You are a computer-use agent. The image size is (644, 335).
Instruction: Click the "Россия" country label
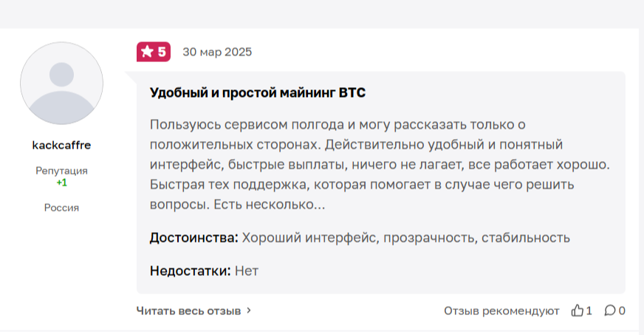pos(62,208)
